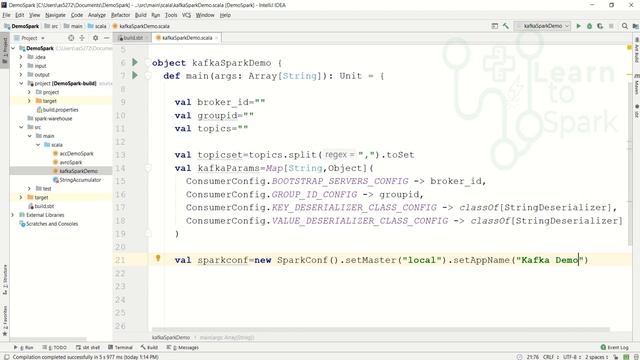
Task: Run gutter icon beside object kafkaSparkDemo
Action: [135, 62]
